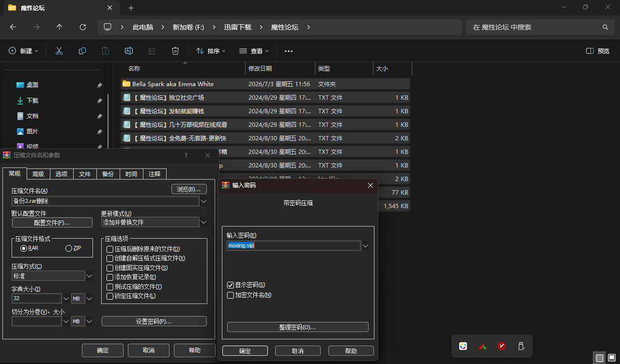Open the three-dot more options menu
Screen dimensions: 620x364
pos(289,51)
